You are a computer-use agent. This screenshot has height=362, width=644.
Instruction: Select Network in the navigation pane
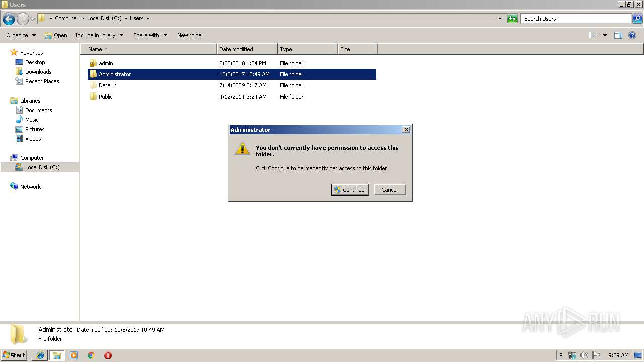tap(30, 187)
